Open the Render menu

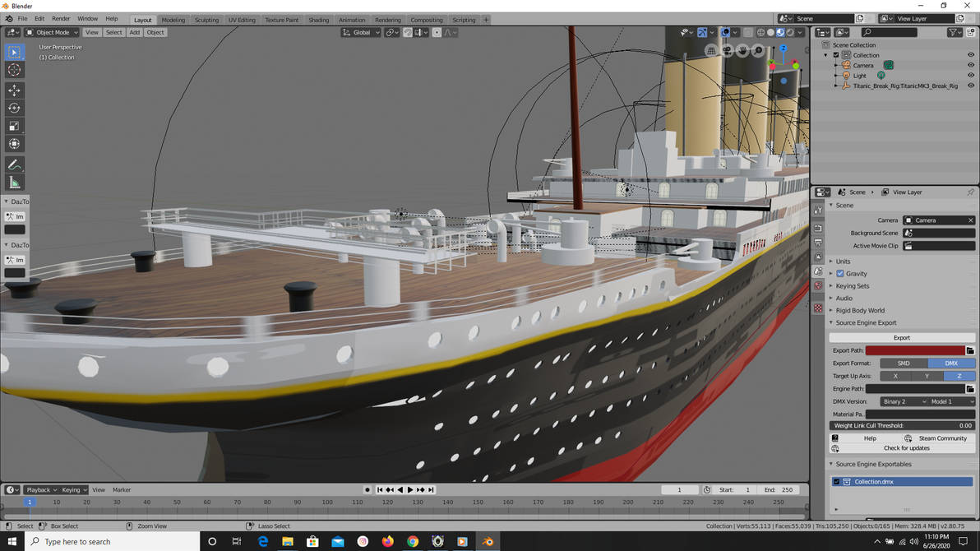click(61, 19)
